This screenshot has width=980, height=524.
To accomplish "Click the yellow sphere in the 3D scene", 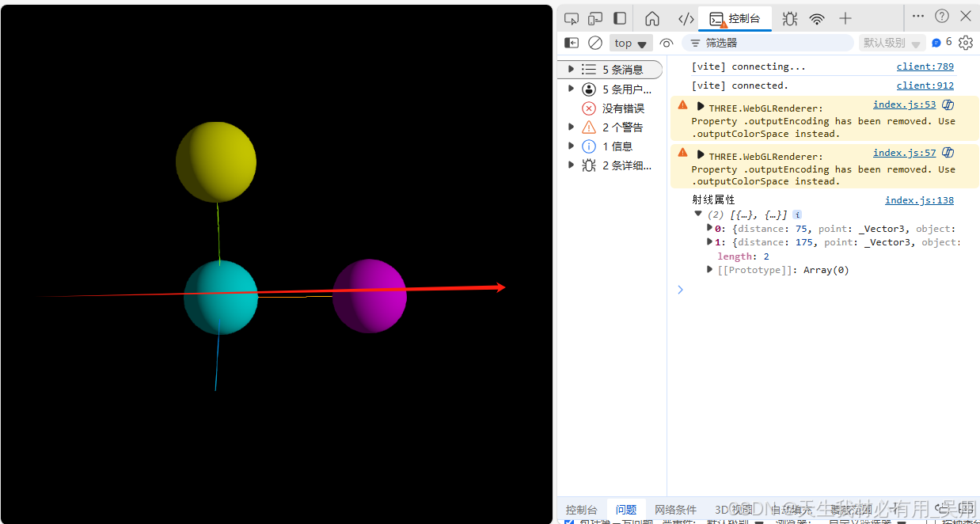I will coord(216,161).
